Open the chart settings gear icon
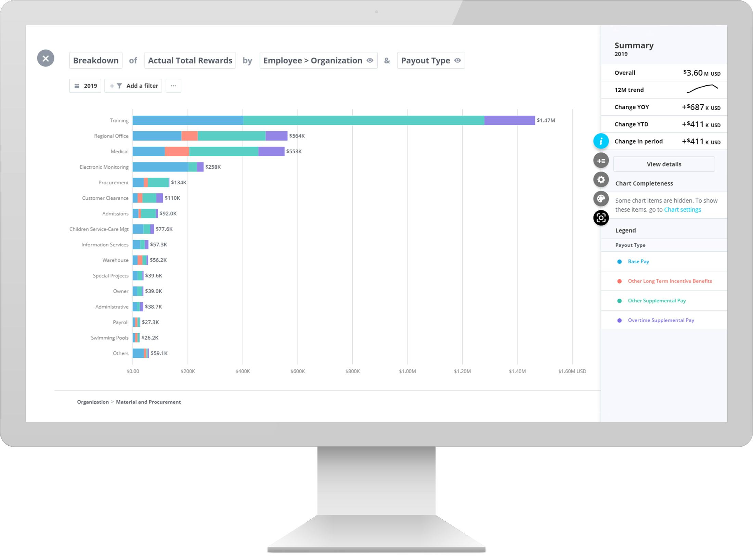 [601, 180]
